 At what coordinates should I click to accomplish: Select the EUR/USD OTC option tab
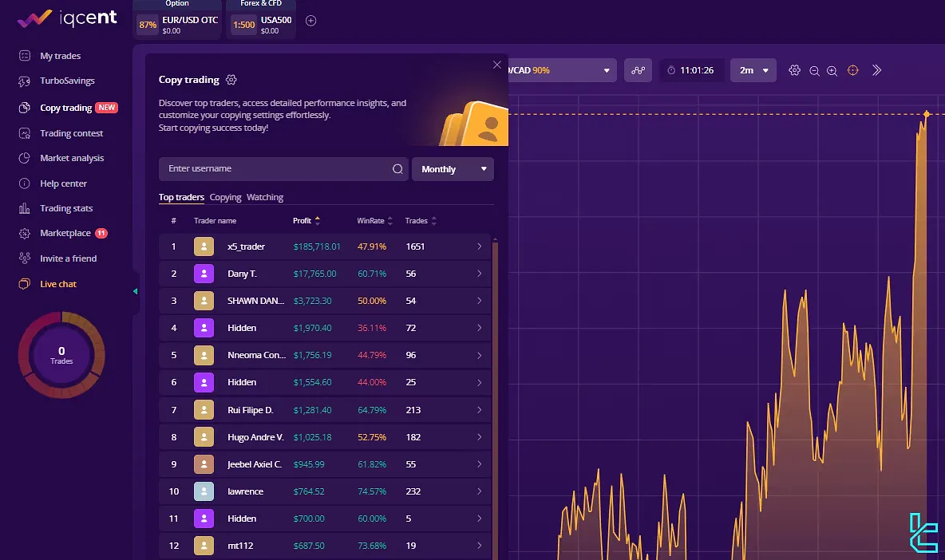pyautogui.click(x=177, y=24)
